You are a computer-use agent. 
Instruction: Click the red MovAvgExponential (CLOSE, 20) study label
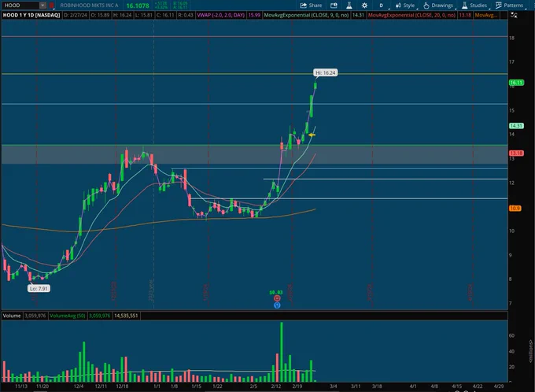pos(411,15)
